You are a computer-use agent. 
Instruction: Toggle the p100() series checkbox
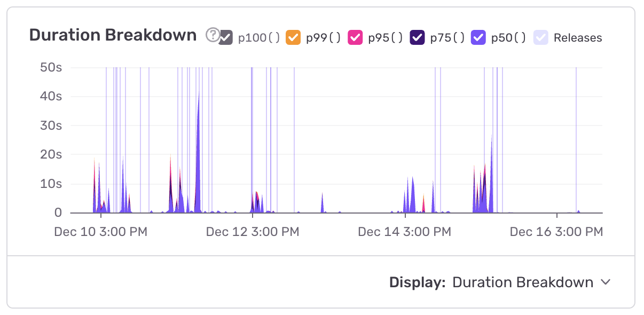tap(225, 37)
